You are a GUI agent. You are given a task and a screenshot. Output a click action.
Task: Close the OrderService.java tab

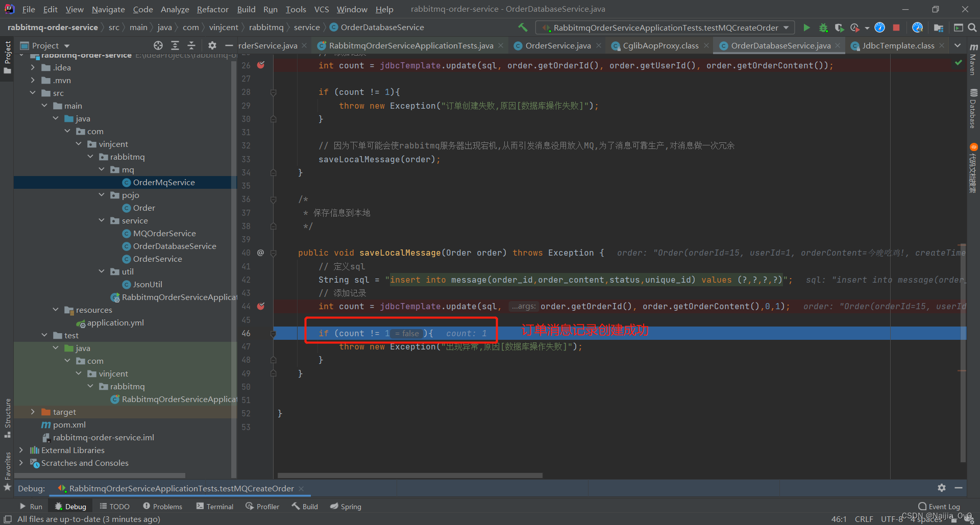pyautogui.click(x=599, y=45)
